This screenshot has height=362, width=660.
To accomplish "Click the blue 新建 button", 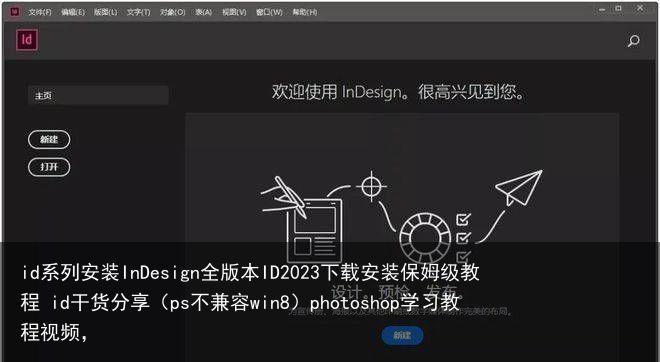I will coord(402,335).
